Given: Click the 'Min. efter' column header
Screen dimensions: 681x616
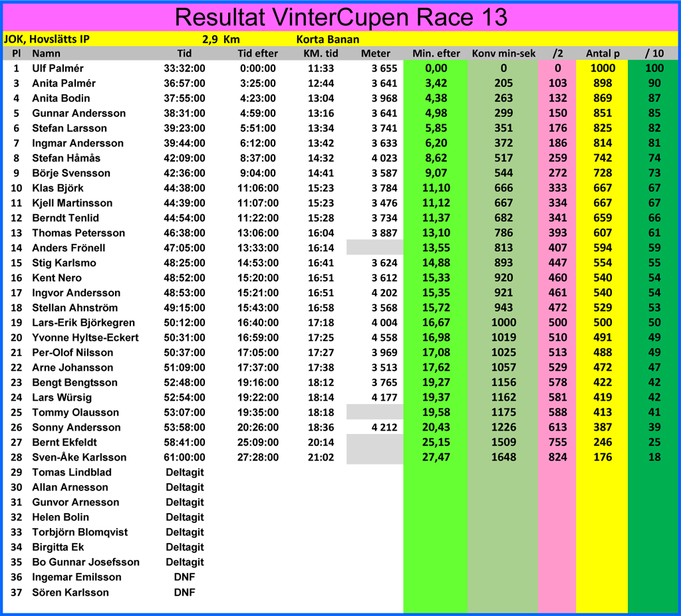Looking at the screenshot, I should tap(436, 53).
